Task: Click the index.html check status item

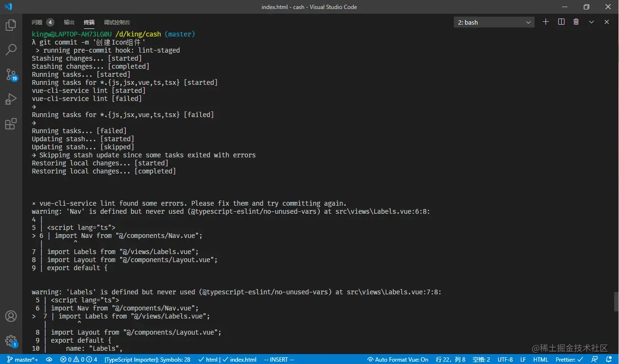Action: [x=240, y=360]
